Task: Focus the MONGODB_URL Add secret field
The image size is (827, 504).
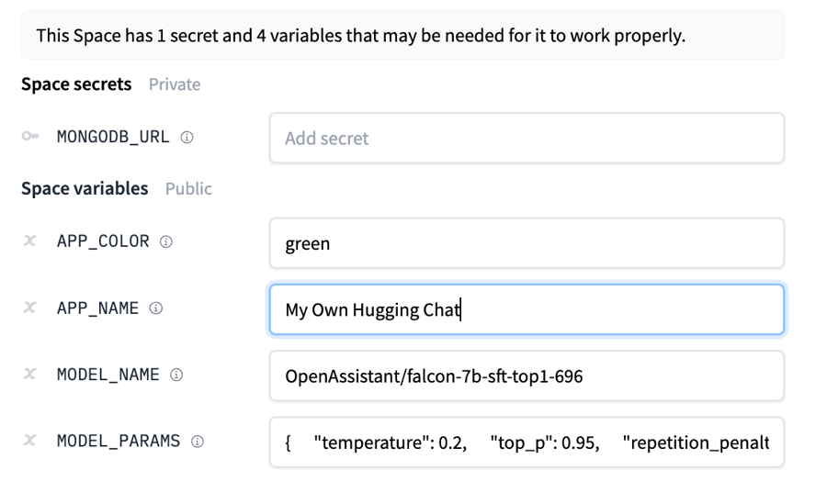Action: coord(527,139)
